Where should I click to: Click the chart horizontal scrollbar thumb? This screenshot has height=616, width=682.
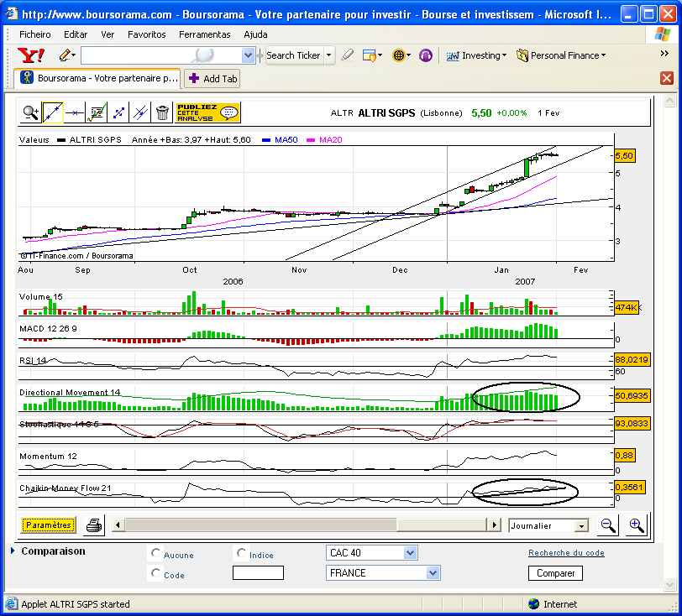[x=261, y=525]
